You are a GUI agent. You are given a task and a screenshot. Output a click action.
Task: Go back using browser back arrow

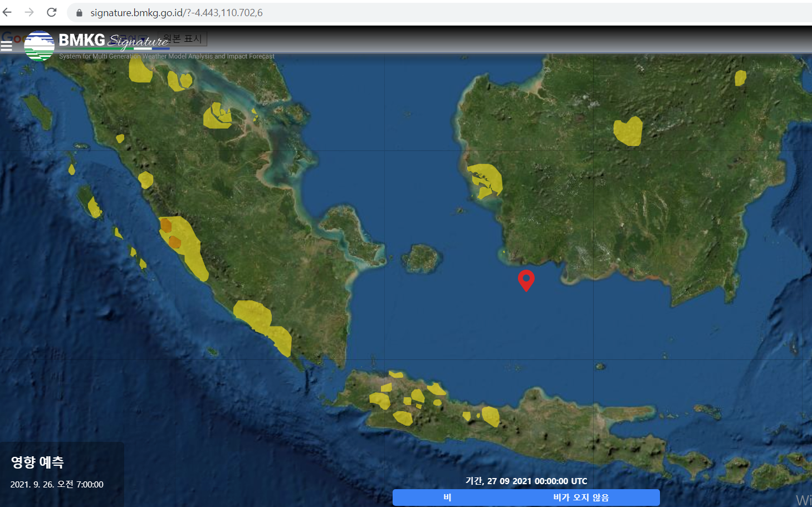7,12
